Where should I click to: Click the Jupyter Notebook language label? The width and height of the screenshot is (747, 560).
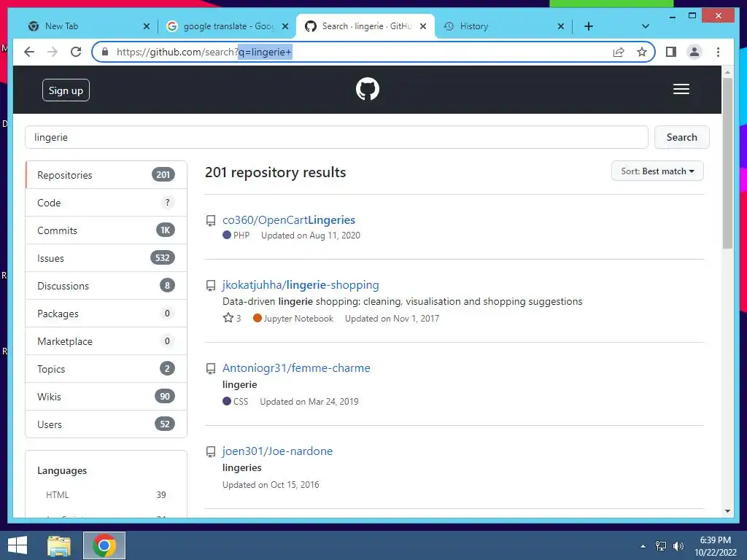tap(293, 318)
